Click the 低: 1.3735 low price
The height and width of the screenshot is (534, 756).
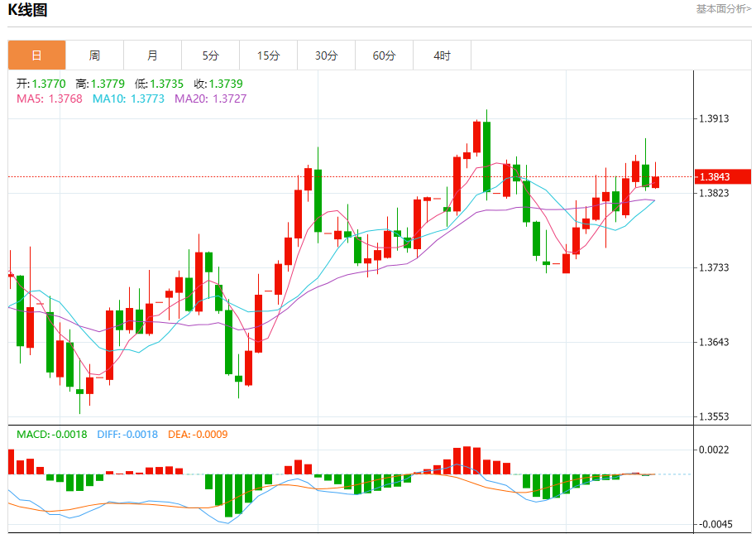159,84
